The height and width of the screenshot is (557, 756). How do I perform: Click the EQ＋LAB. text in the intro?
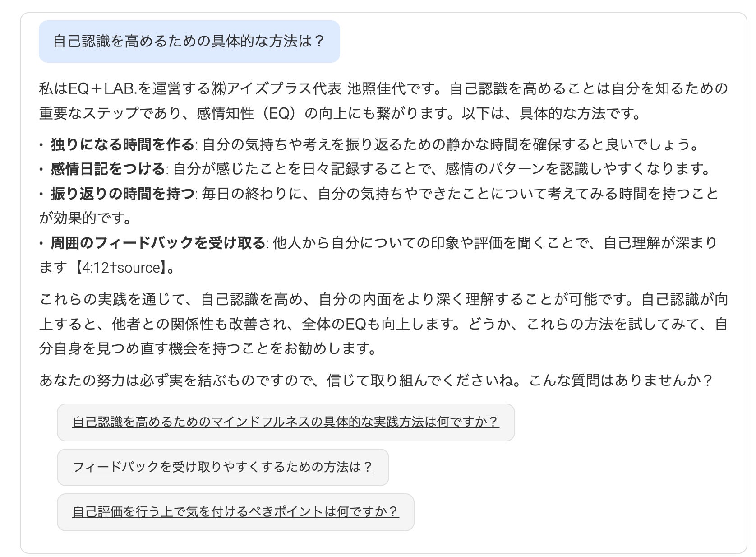pos(103,88)
